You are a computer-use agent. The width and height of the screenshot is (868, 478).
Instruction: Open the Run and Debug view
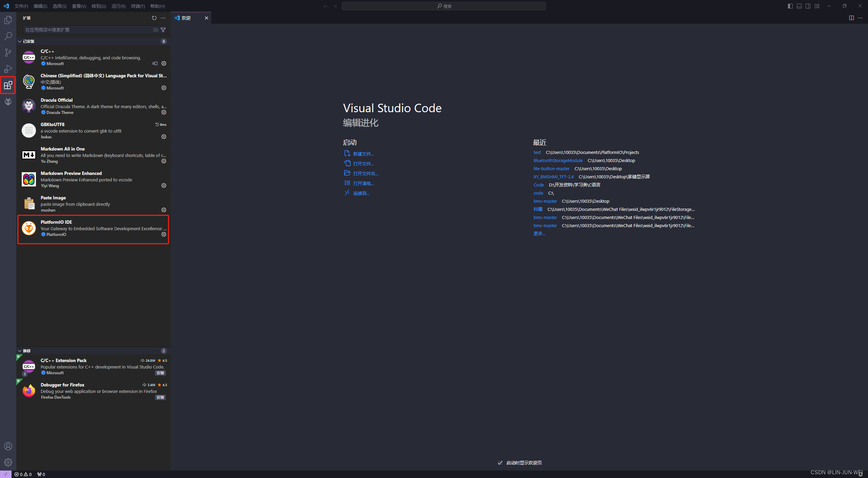(8, 69)
